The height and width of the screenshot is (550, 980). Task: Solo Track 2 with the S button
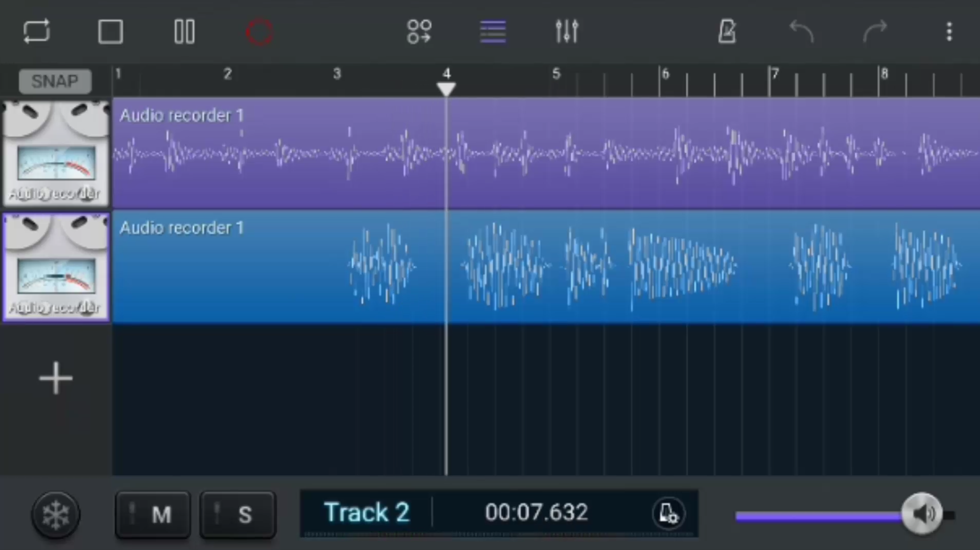tap(238, 515)
